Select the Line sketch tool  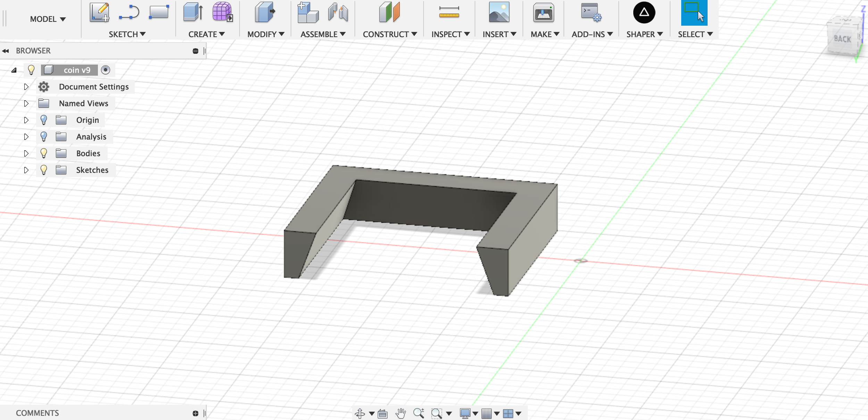click(x=129, y=12)
